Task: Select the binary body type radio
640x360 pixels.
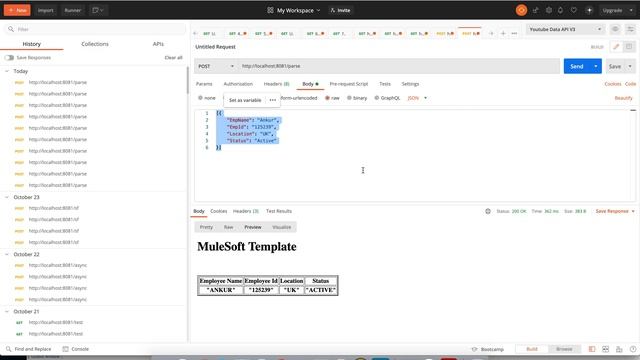Action: pos(349,98)
